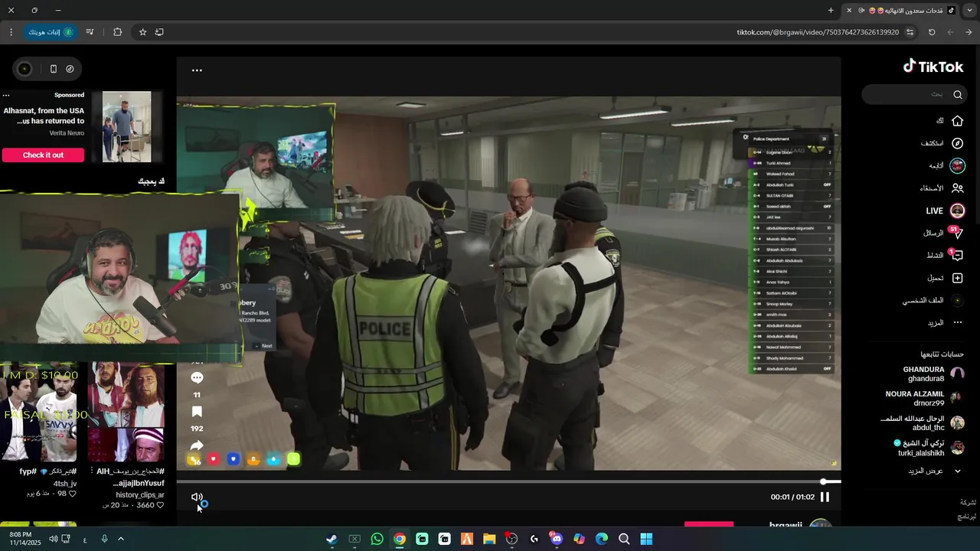The height and width of the screenshot is (551, 980).
Task: Mute the video with the speaker icon
Action: [x=197, y=497]
